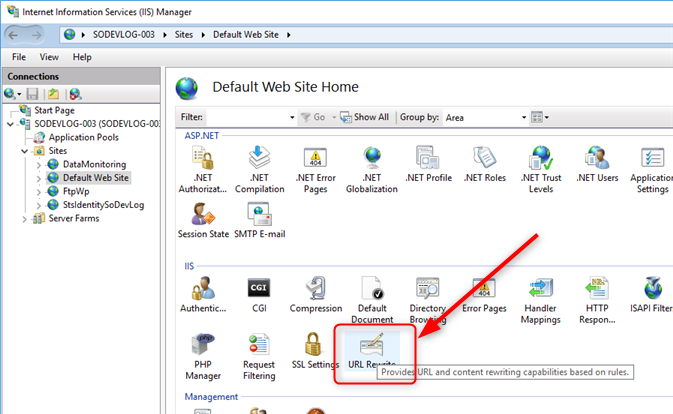The width and height of the screenshot is (673, 414).
Task: Click the Go filter button
Action: pyautogui.click(x=313, y=117)
